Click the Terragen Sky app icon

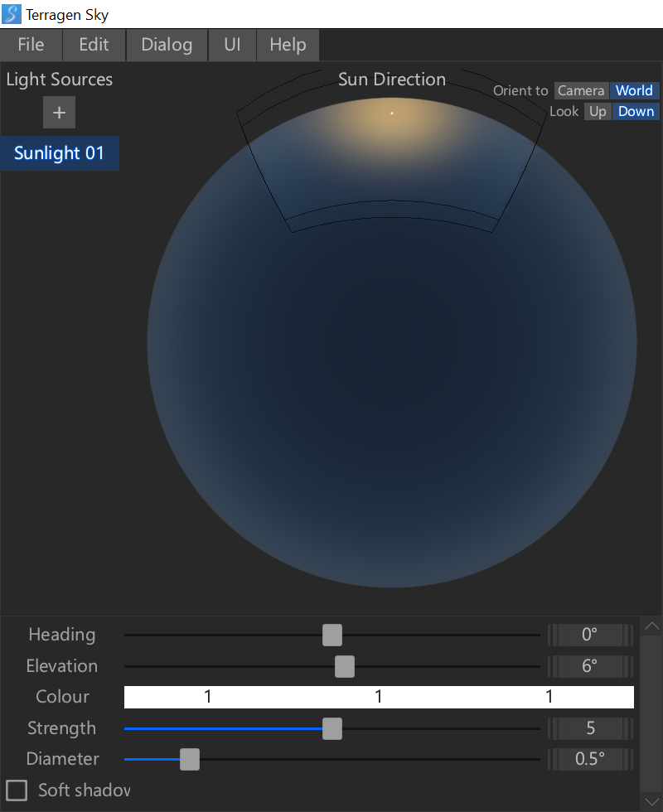[12, 14]
